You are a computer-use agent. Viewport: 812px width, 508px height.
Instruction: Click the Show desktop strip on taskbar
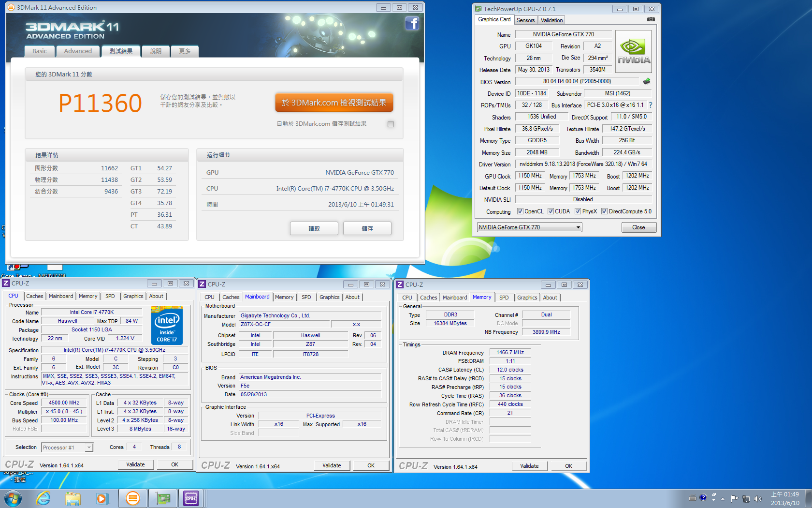coord(808,498)
